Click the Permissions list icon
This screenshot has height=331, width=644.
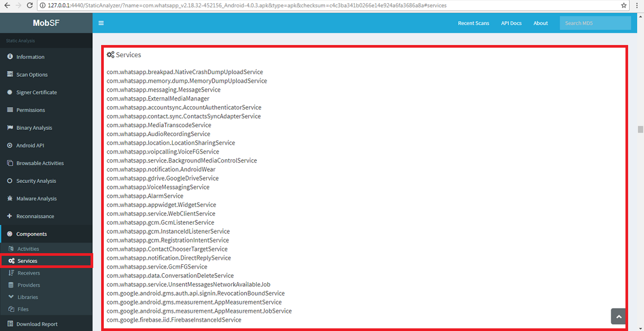(10, 110)
